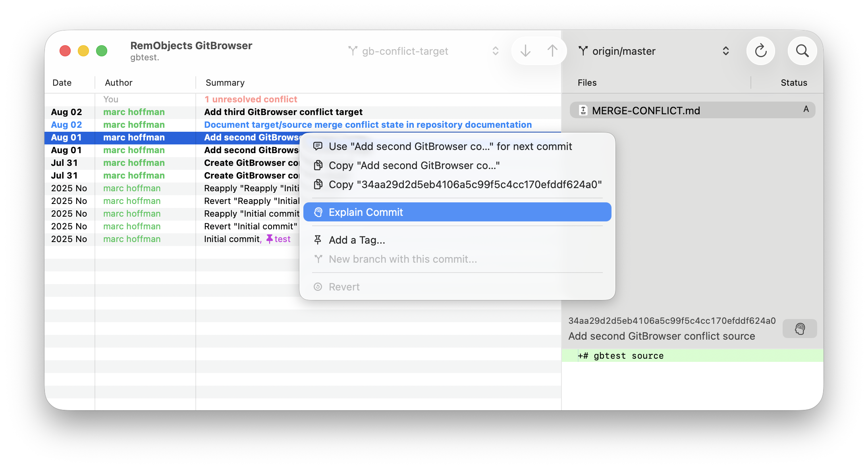This screenshot has width=868, height=469.
Task: Click the push (up arrow) toolbar icon
Action: [x=552, y=51]
